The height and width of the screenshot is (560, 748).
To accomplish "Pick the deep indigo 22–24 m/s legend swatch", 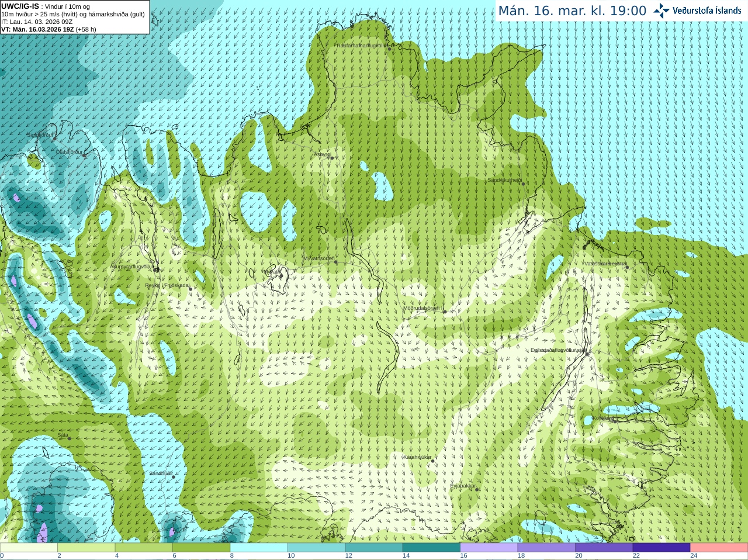I will (662, 548).
